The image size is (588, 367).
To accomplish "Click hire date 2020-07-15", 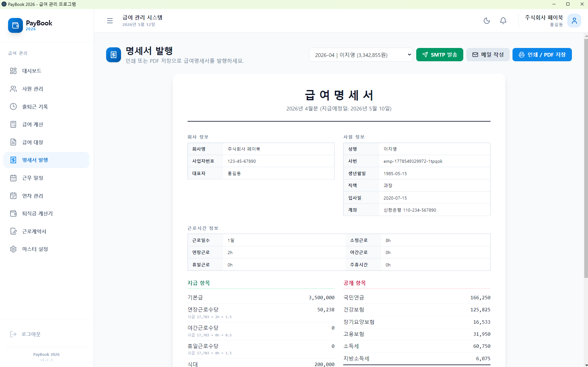I will coord(395,198).
